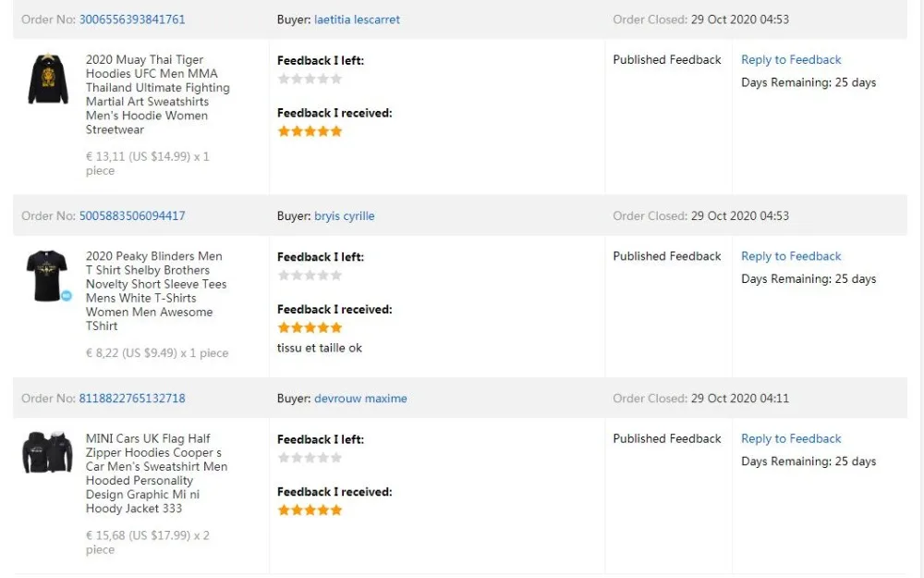The image size is (924, 578).
Task: Open the MINI Cars hoodie thumbnail
Action: pos(47,453)
